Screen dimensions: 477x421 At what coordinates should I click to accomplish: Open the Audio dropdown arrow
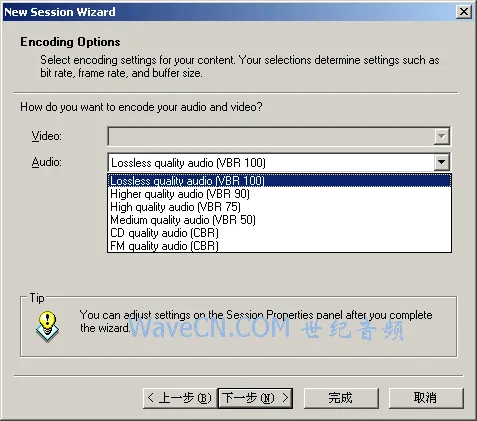442,162
